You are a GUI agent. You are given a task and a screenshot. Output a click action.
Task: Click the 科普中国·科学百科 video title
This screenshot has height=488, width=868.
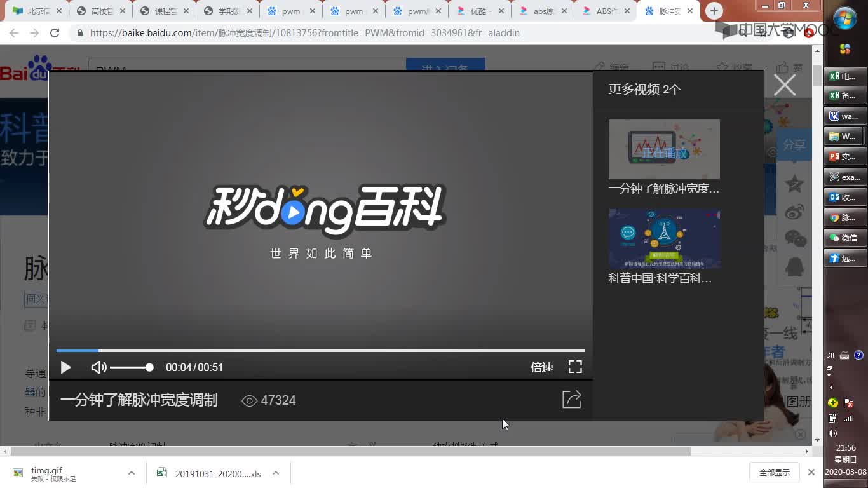(x=660, y=278)
